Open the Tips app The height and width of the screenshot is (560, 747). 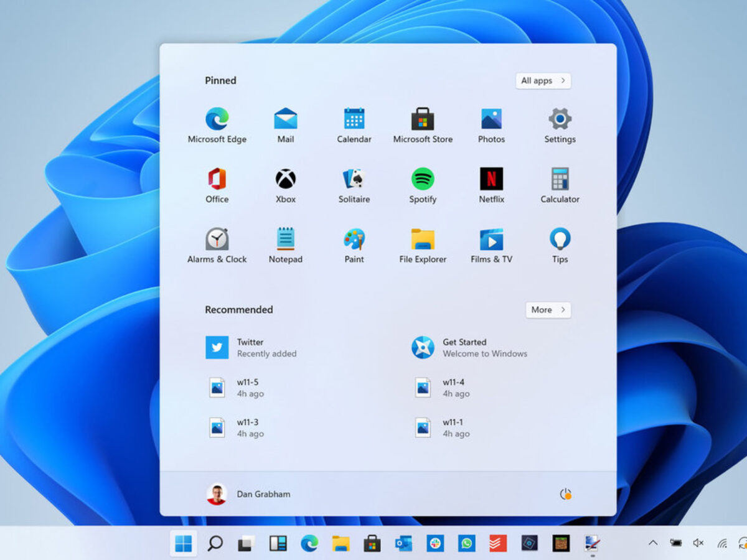(x=560, y=246)
